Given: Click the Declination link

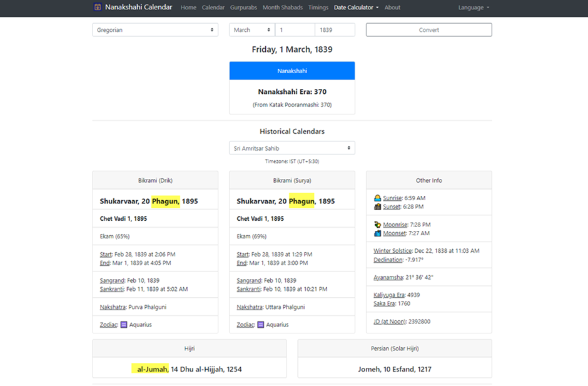Looking at the screenshot, I should pos(388,260).
